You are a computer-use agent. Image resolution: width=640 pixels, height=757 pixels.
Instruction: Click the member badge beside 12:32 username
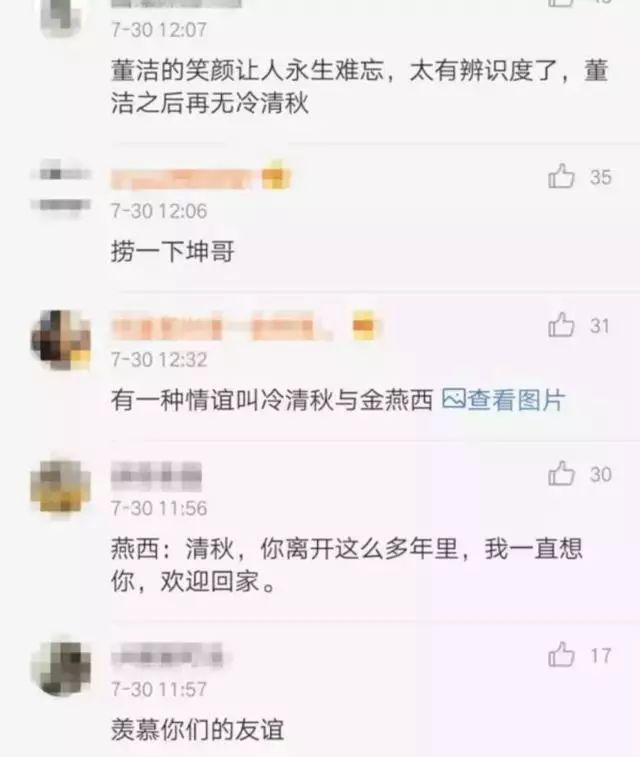coord(364,325)
